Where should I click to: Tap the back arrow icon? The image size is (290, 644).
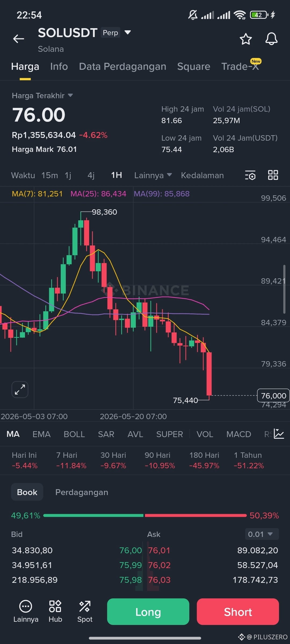point(19,39)
